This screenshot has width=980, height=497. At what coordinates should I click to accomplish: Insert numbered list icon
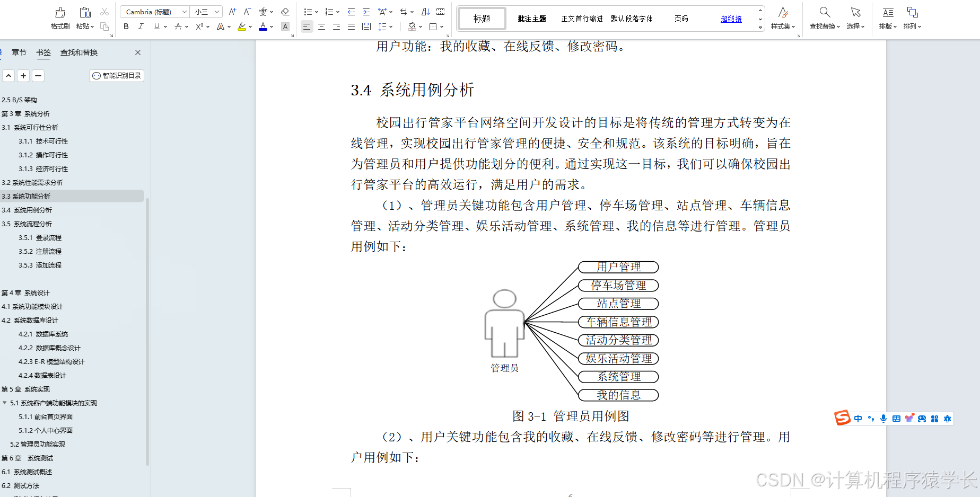tap(329, 12)
